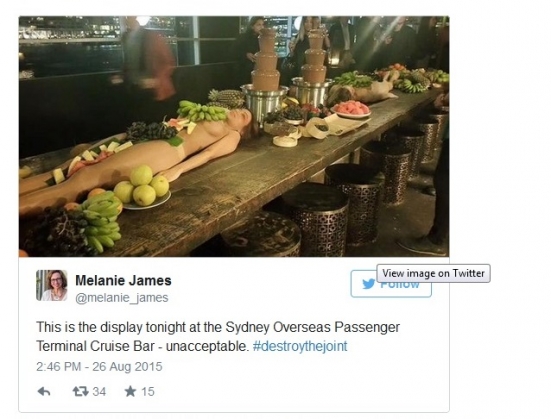551x419 pixels.
Task: Open the tweet's embedded photo
Action: pos(234,136)
